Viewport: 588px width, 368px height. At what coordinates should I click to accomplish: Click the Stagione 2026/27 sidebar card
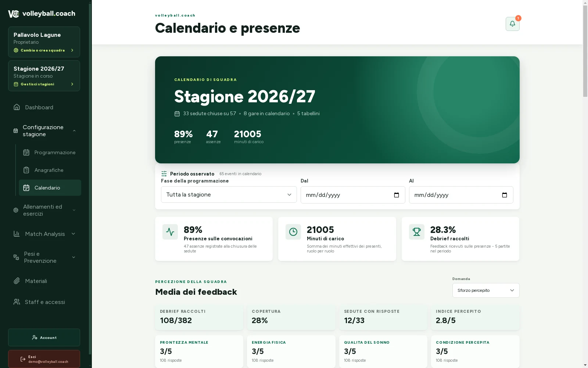(x=44, y=76)
